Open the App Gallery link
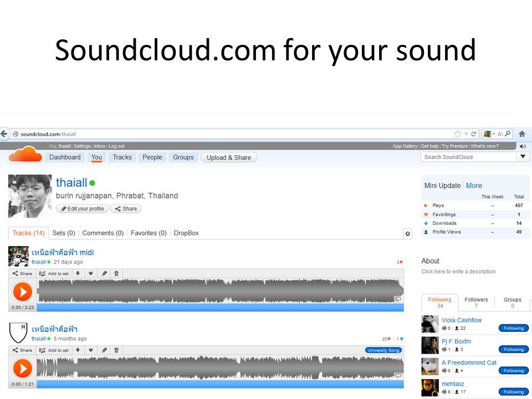 click(405, 146)
